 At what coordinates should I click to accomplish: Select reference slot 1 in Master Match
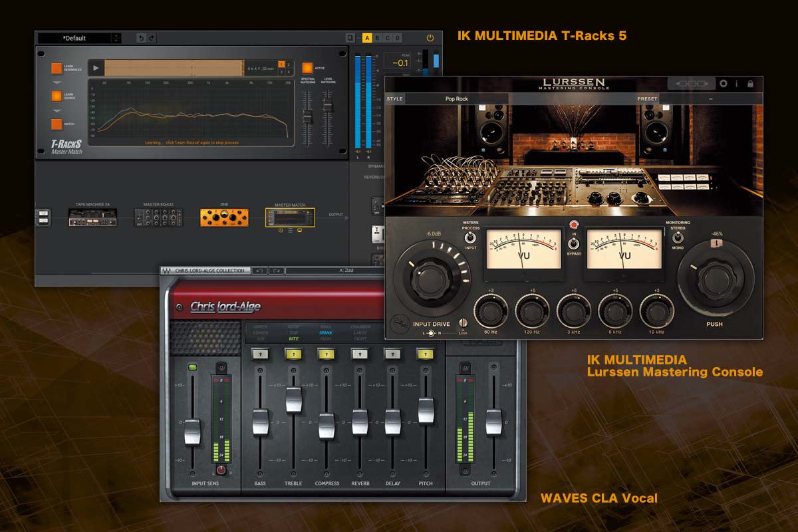(281, 64)
